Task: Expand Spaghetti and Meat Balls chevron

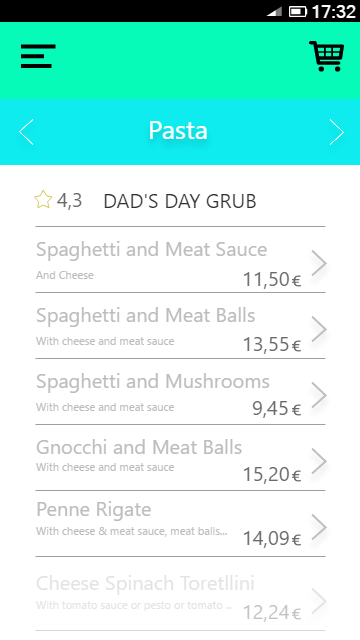Action: (319, 329)
